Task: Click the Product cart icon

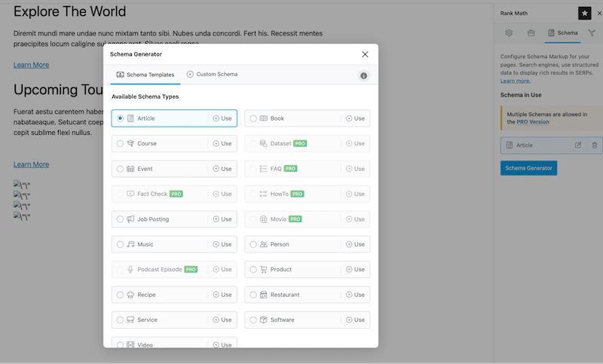Action: (263, 270)
